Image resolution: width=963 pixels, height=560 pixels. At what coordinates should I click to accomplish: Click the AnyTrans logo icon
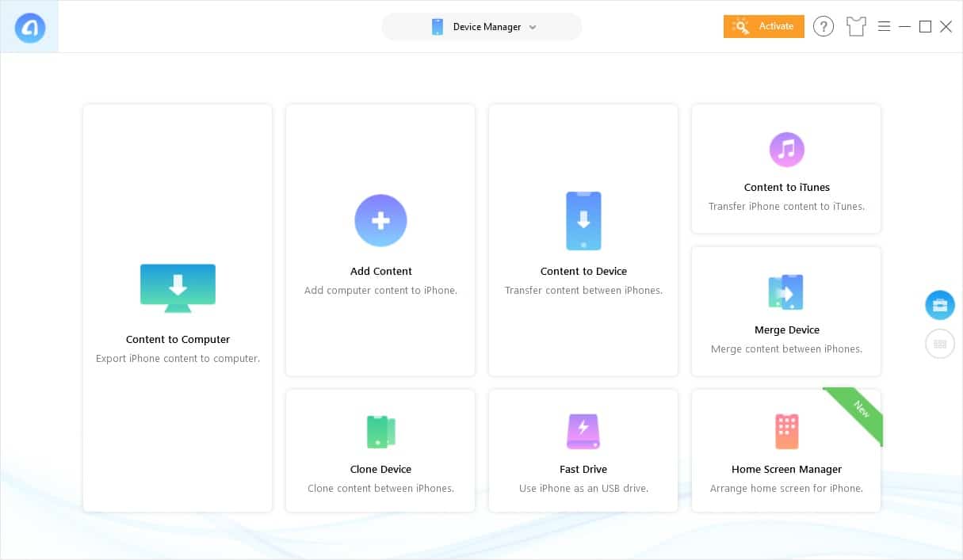(x=29, y=28)
